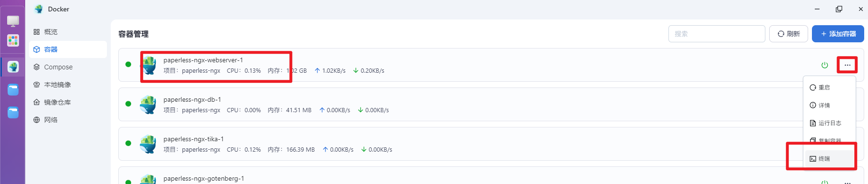Focus the 搜索 search input field

coord(717,34)
